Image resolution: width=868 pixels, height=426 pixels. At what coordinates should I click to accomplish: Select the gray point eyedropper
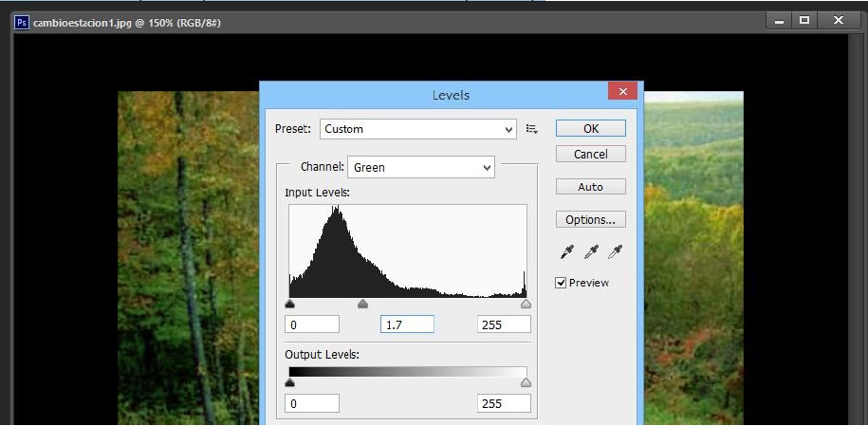click(x=592, y=251)
